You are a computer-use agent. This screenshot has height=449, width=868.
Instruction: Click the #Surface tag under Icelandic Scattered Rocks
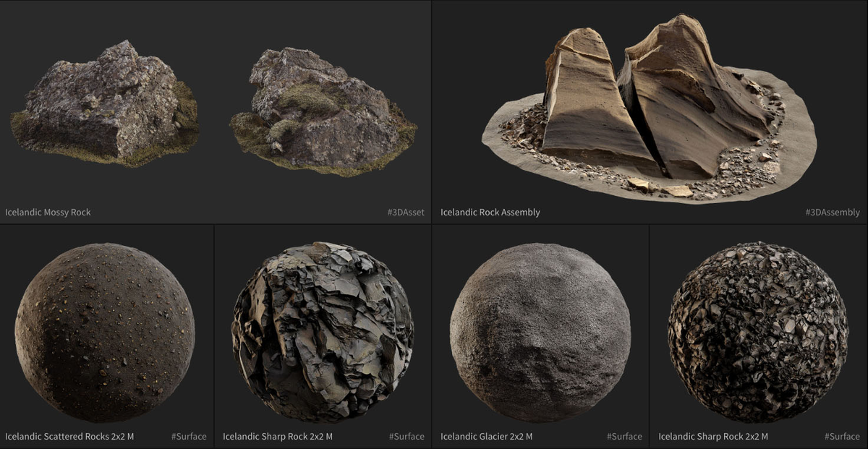pyautogui.click(x=190, y=436)
